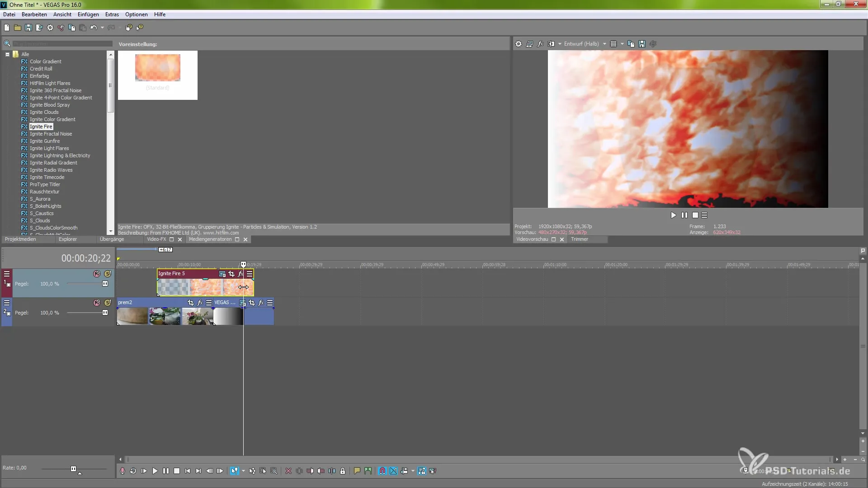Copy preview snapshot to clipboard
The image size is (868, 488).
pos(631,44)
